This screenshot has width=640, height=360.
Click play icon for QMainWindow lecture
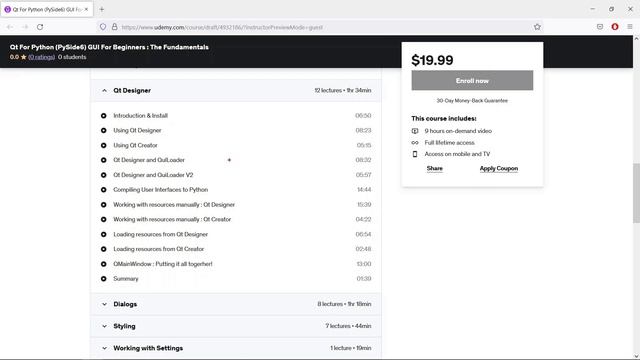104,264
